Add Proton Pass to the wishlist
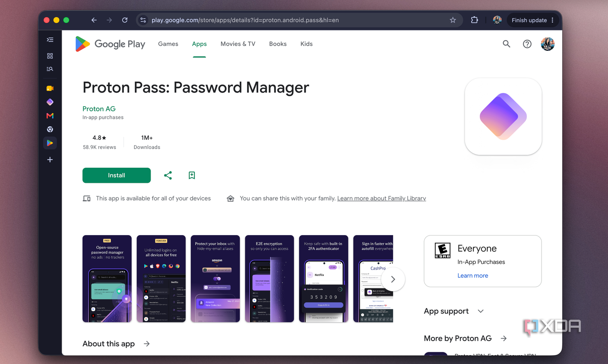The height and width of the screenshot is (364, 608). (x=192, y=175)
